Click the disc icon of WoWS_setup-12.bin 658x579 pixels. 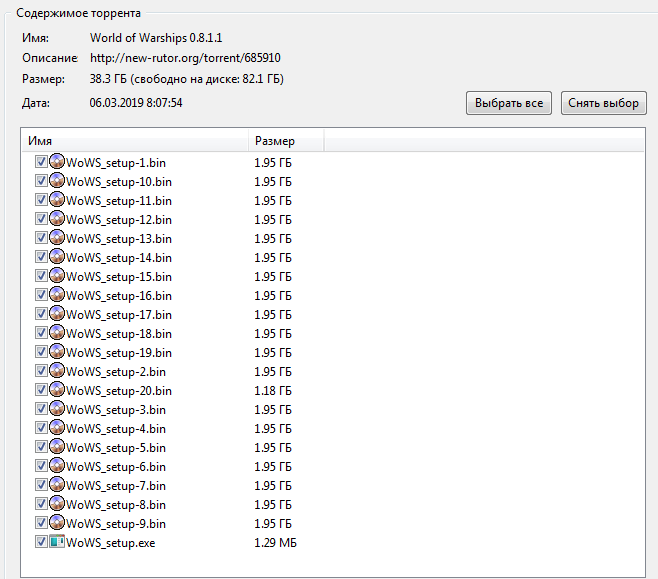click(57, 219)
